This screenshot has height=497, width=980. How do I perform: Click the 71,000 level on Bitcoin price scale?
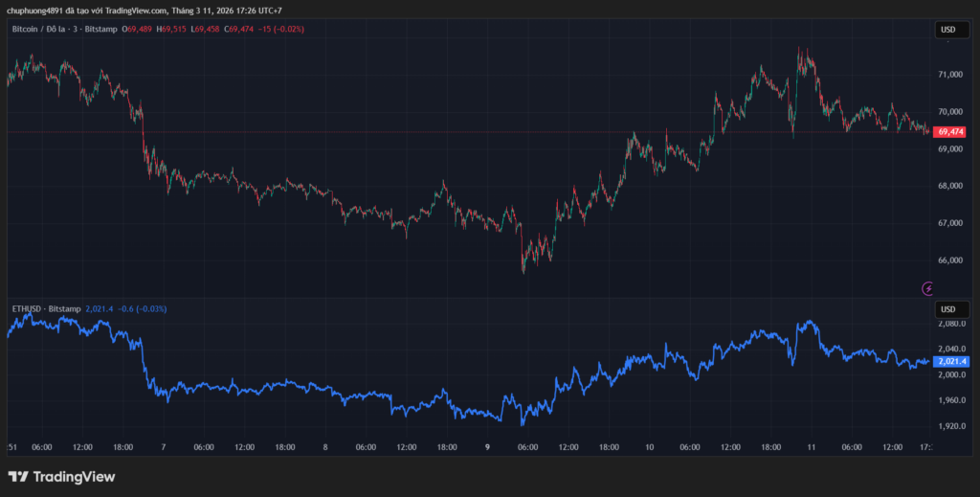click(950, 74)
